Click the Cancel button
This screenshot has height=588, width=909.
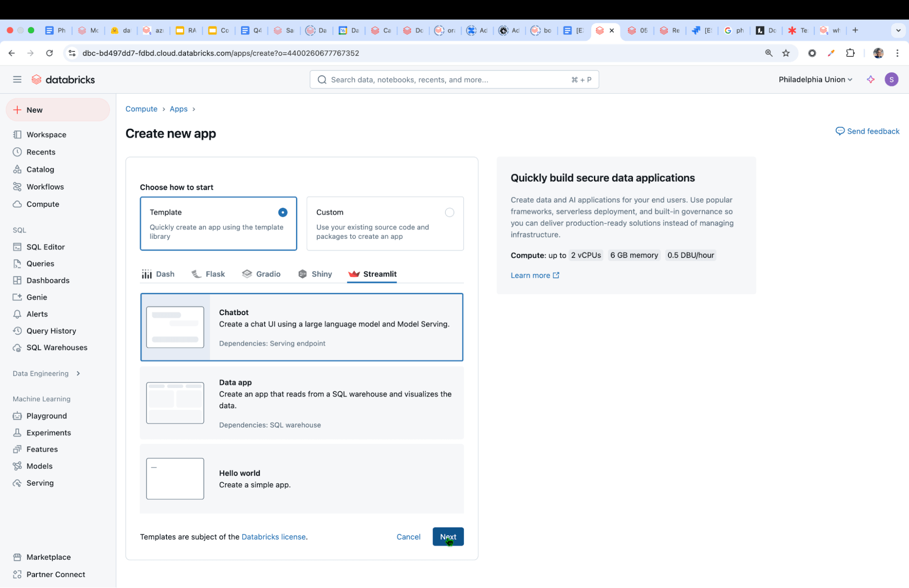pos(409,537)
